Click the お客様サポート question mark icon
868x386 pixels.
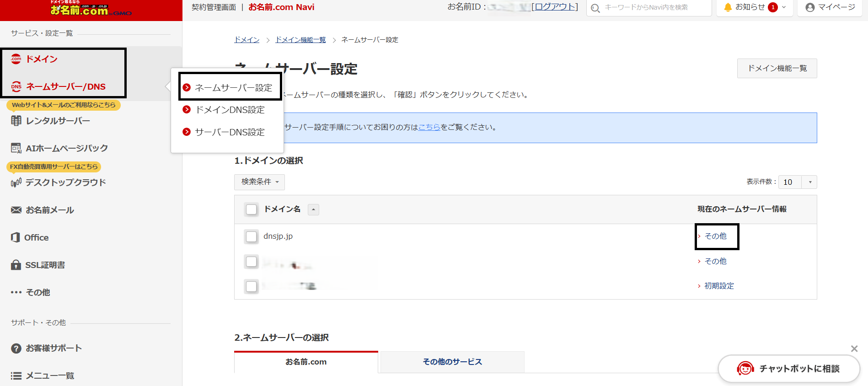(16, 348)
